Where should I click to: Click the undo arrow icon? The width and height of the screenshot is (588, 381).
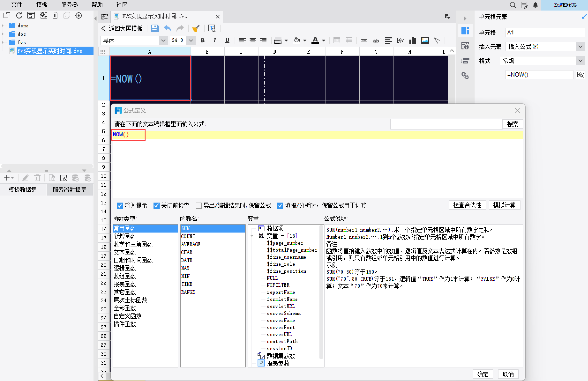tap(168, 28)
